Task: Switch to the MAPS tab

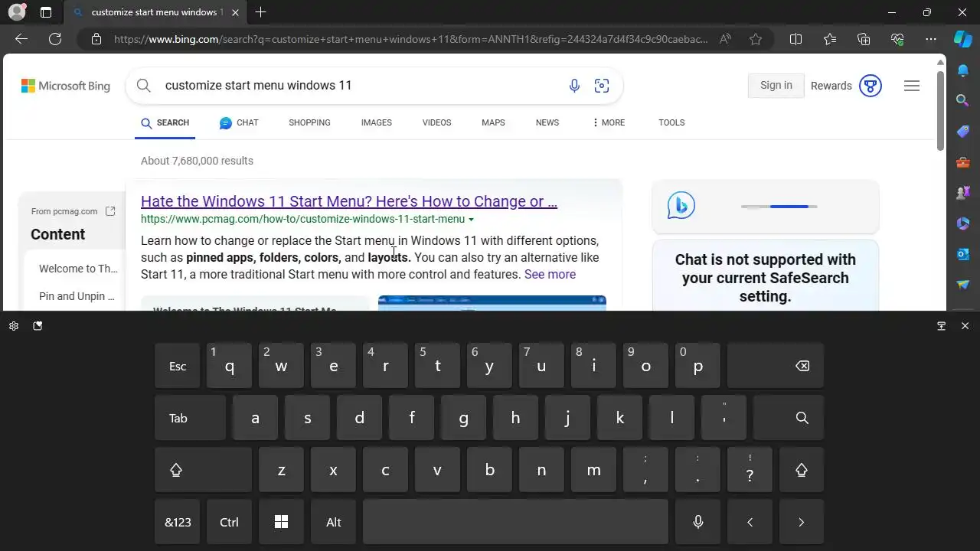Action: [493, 122]
